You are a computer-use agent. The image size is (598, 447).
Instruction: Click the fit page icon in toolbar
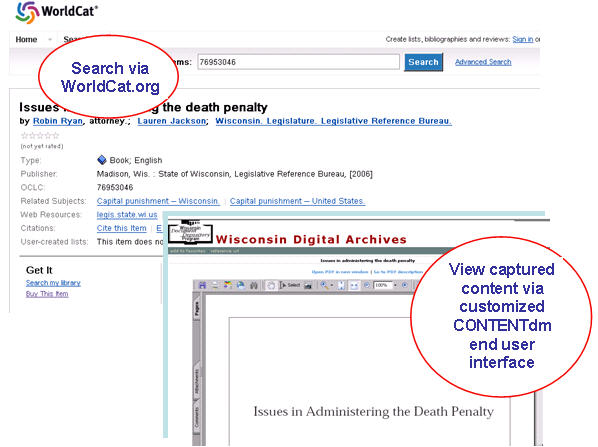[341, 285]
